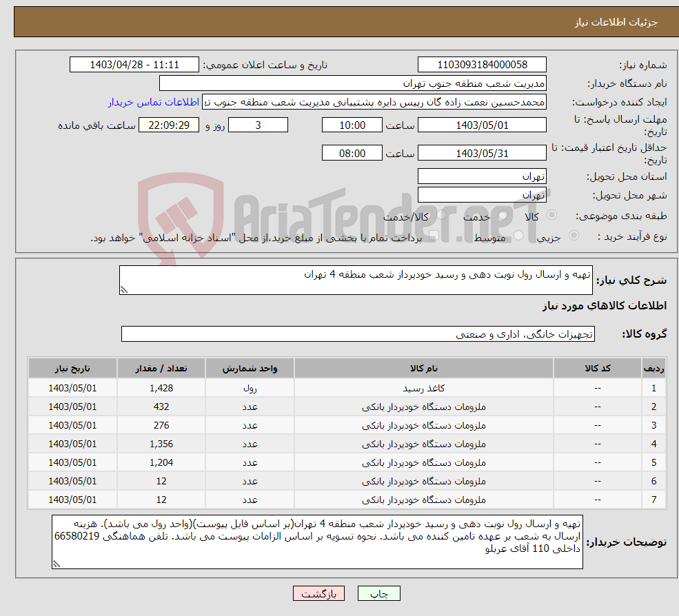The width and height of the screenshot is (679, 616).
Task: Click the general need description text area
Action: click(x=356, y=280)
